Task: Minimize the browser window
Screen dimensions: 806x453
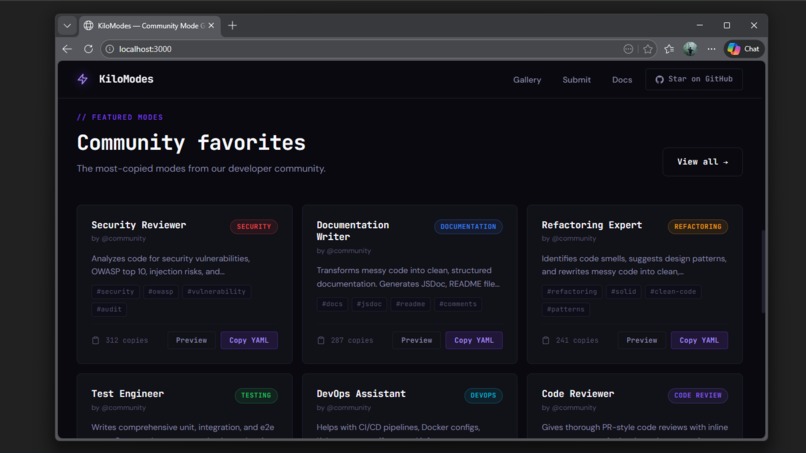Action: [700, 25]
